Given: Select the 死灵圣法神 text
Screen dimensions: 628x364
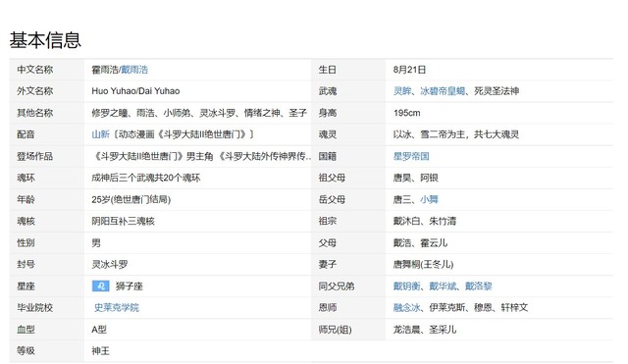Looking at the screenshot, I should [x=497, y=91].
